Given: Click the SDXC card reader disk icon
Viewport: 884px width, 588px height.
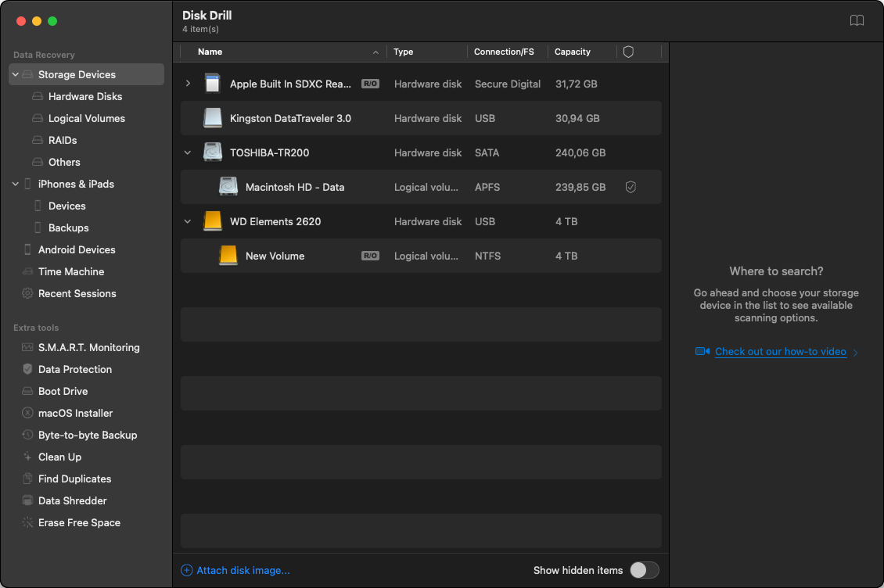Looking at the screenshot, I should [213, 84].
